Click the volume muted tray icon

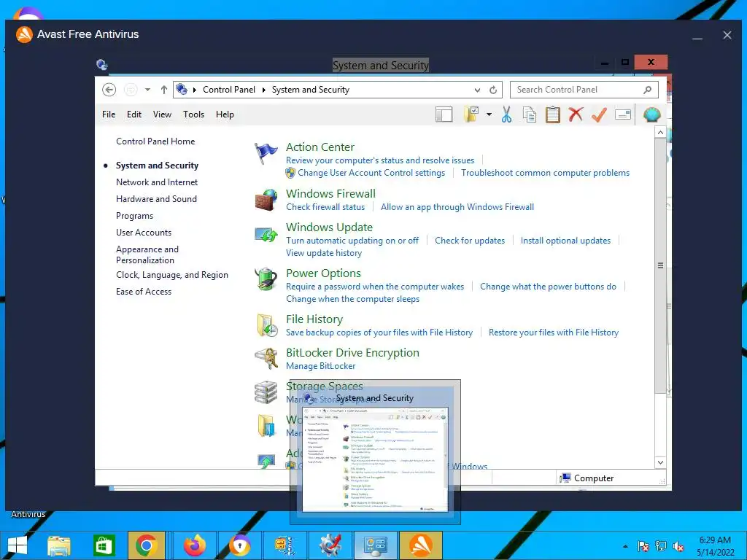678,547
